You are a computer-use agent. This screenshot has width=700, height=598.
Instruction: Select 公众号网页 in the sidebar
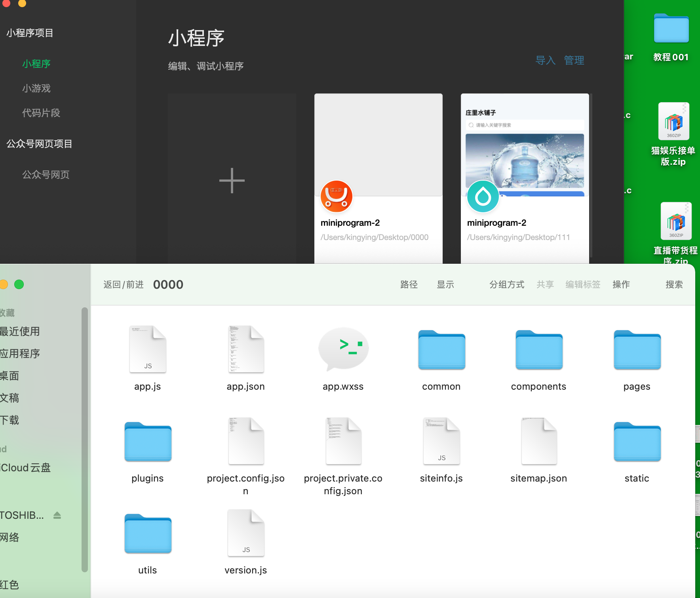(46, 174)
